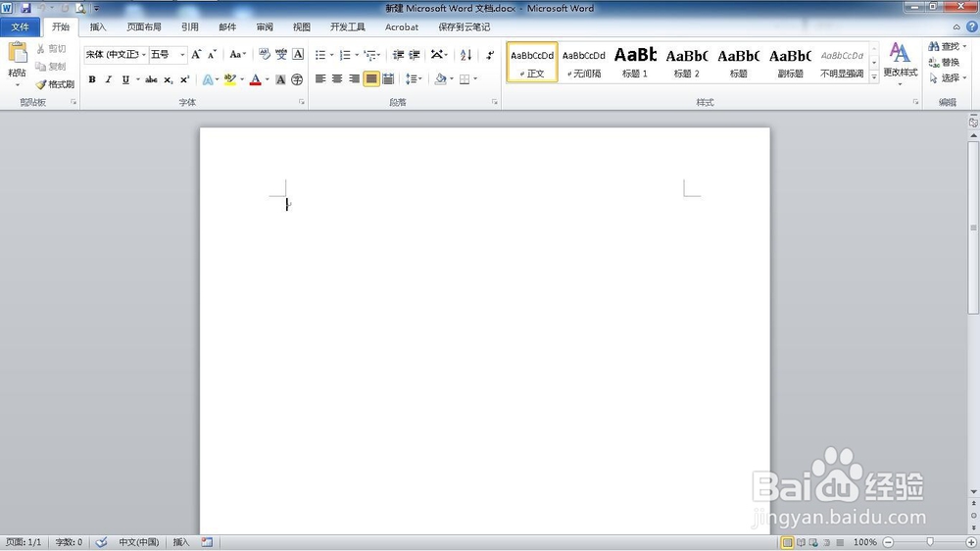
Task: Click the Save icon in quick access toolbar
Action: (x=25, y=8)
